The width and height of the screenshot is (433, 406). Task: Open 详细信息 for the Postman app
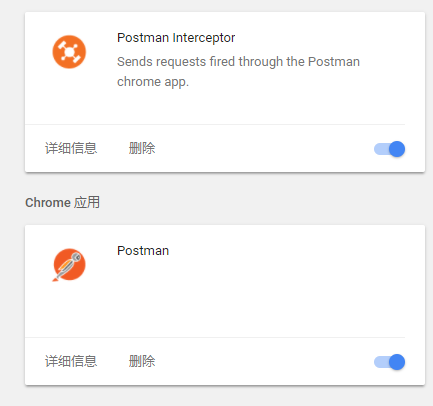(71, 361)
